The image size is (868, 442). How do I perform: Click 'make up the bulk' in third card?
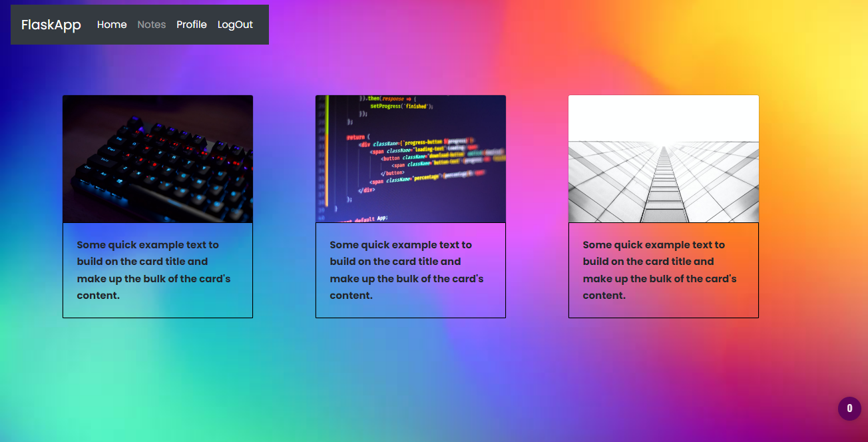(x=625, y=279)
